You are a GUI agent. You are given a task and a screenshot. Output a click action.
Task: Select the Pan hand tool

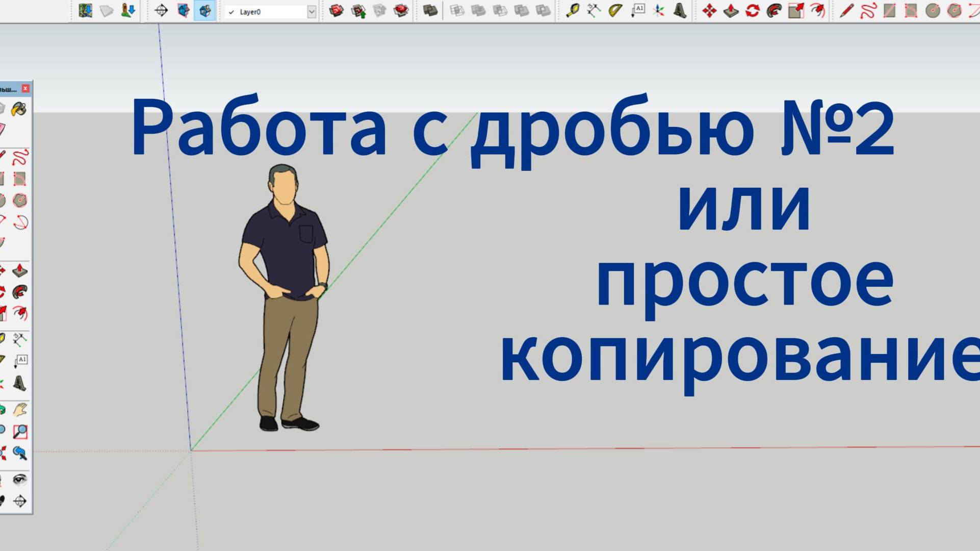20,410
